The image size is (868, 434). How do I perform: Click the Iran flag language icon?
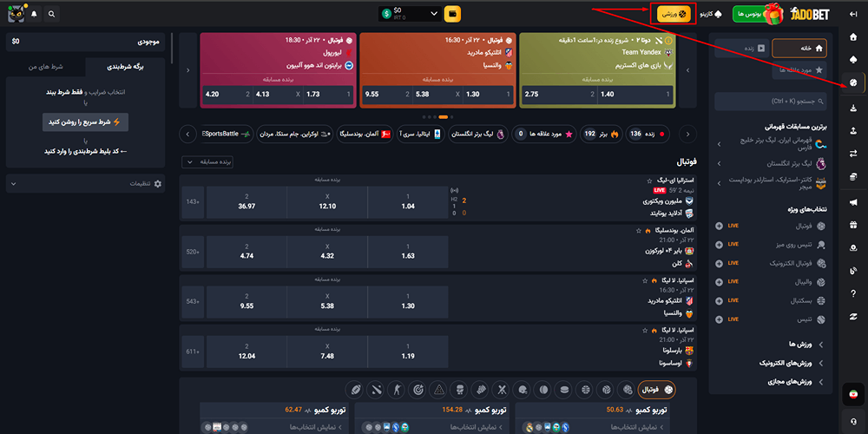[853, 395]
